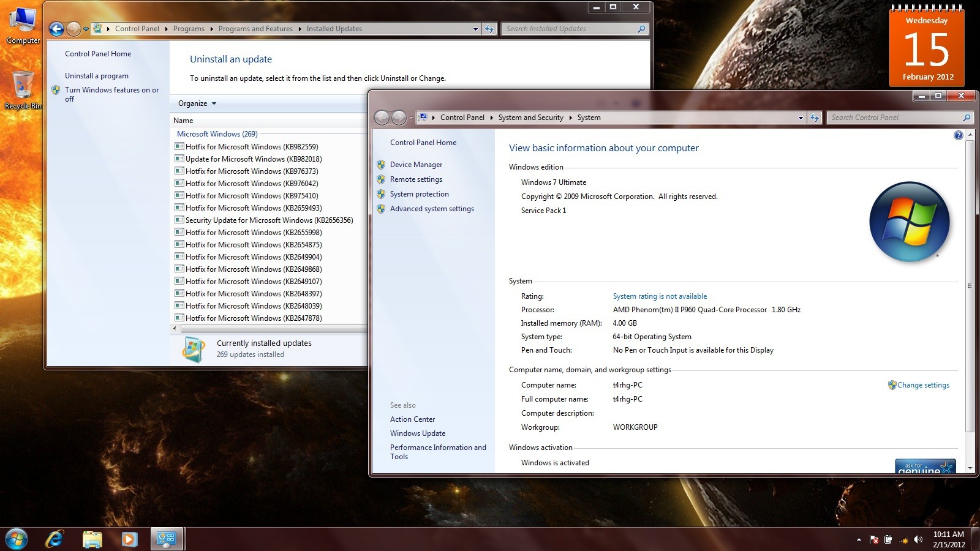The width and height of the screenshot is (980, 551).
Task: Show hidden tray icons arrow
Action: pos(859,539)
